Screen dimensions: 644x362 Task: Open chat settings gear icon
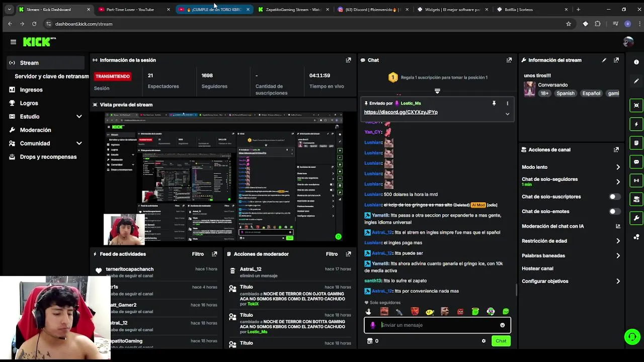pyautogui.click(x=484, y=341)
